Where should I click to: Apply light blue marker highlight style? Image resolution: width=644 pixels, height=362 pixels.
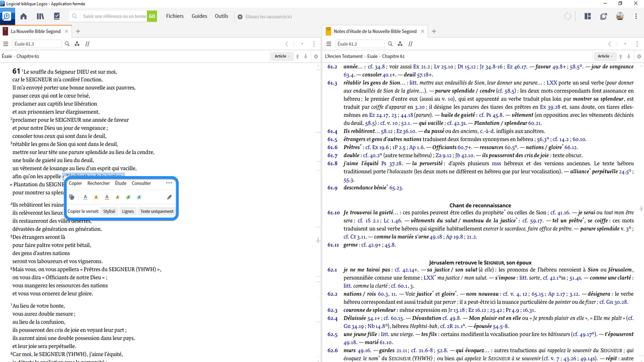[139, 197]
